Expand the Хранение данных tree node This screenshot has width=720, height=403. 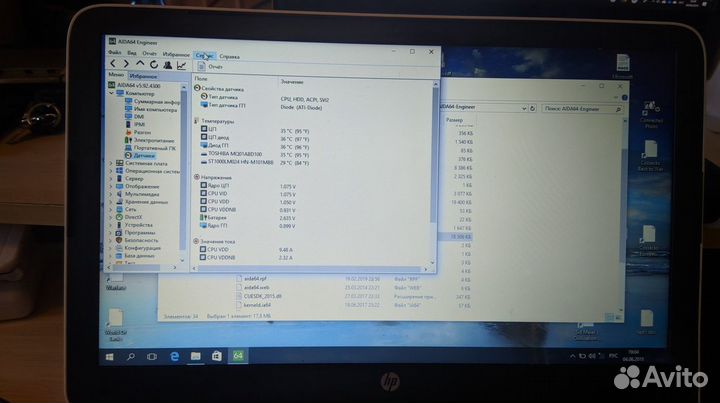[x=111, y=202]
